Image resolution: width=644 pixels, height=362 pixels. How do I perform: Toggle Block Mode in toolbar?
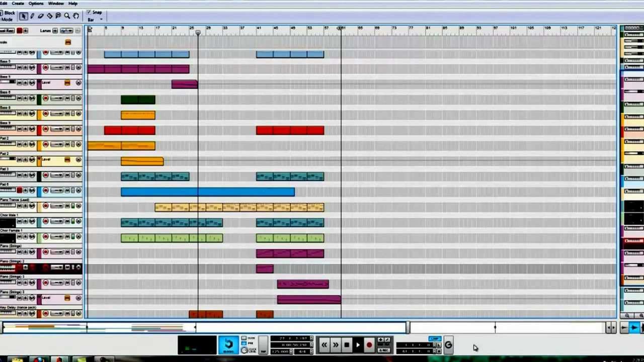pos(7,16)
